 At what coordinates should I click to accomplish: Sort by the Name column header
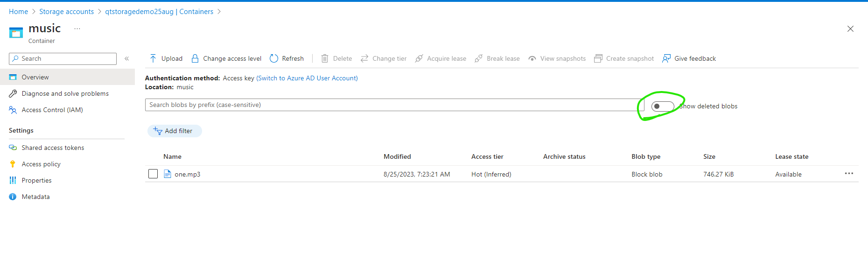[172, 156]
